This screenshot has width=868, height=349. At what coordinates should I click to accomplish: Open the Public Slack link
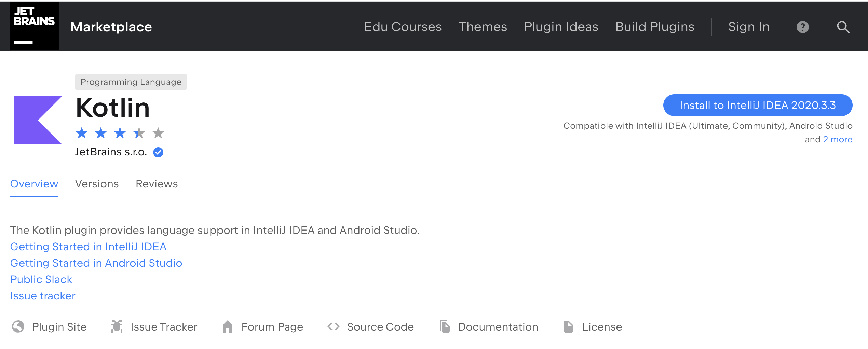pyautogui.click(x=41, y=279)
